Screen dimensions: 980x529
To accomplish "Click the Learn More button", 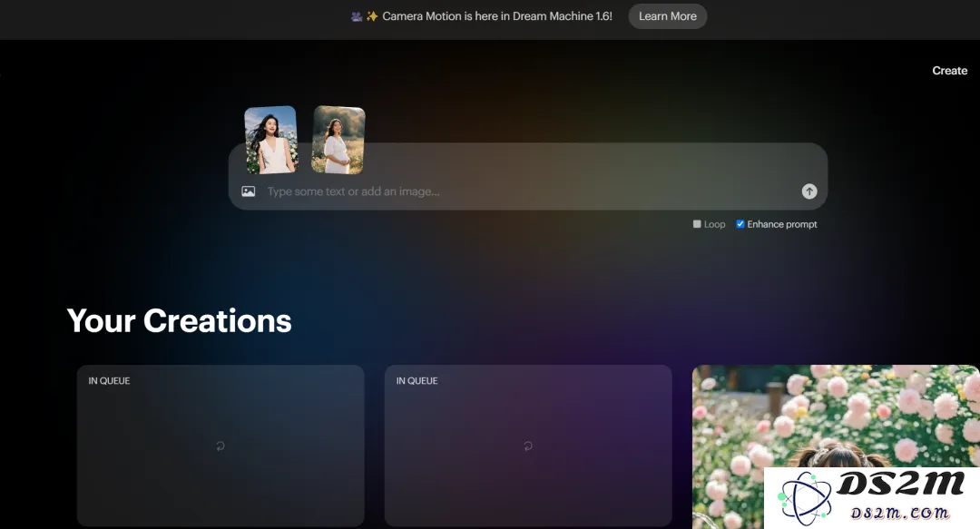I will 668,16.
